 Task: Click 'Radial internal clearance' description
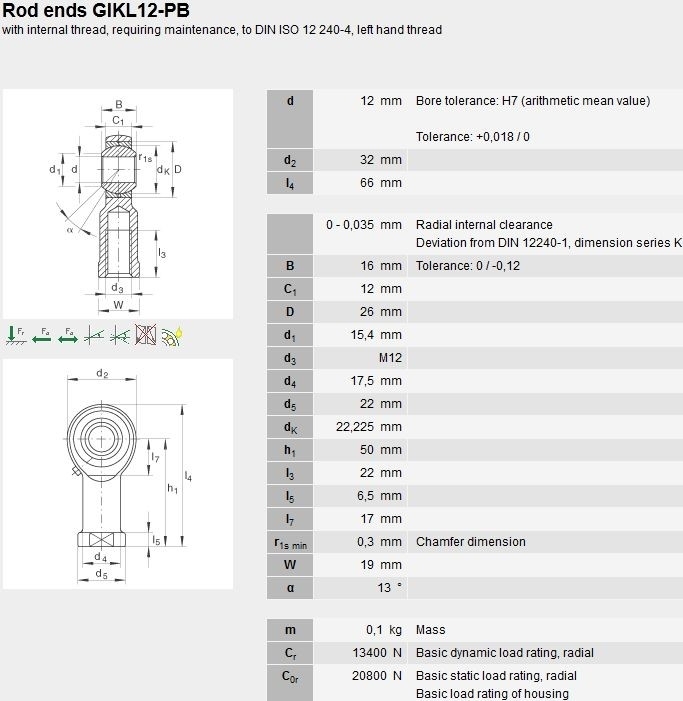[484, 225]
